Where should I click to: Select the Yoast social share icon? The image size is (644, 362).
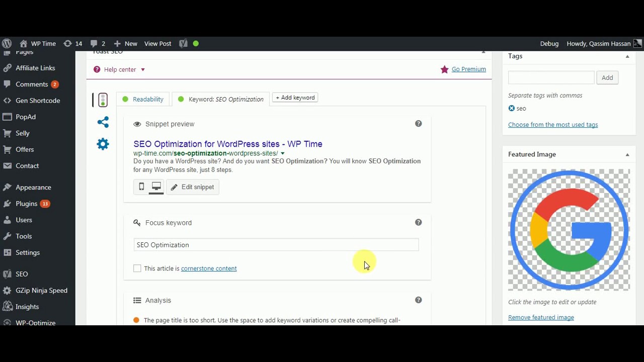(103, 122)
